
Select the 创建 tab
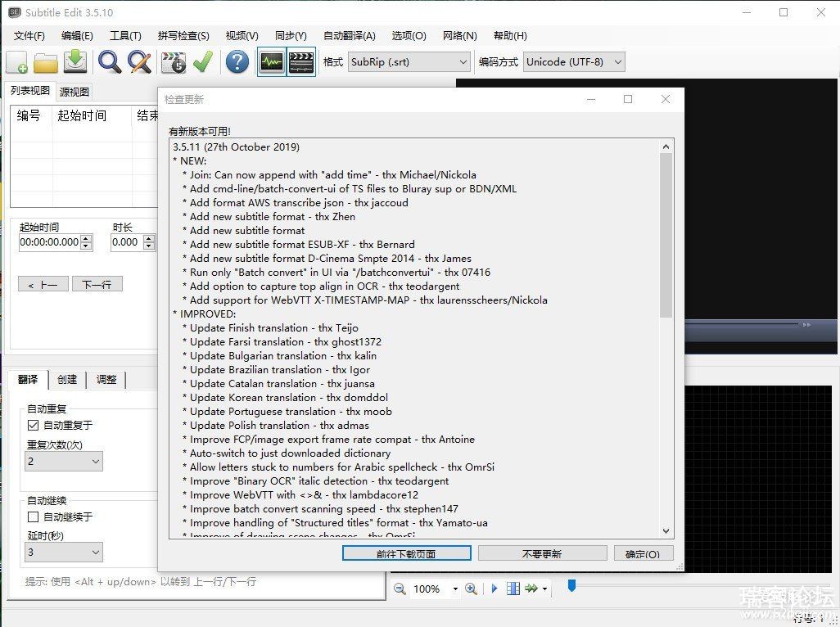[67, 380]
